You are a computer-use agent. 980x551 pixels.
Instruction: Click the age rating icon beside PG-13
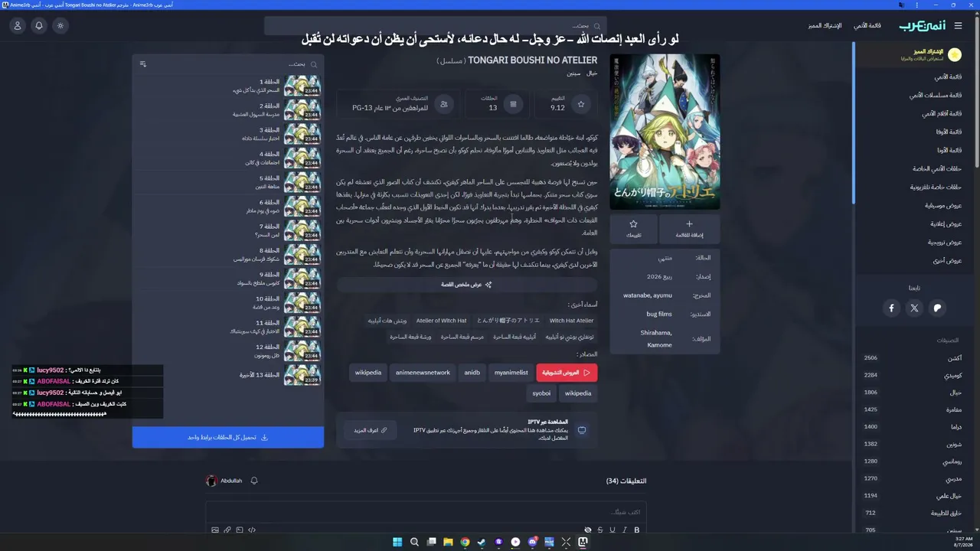click(x=443, y=104)
